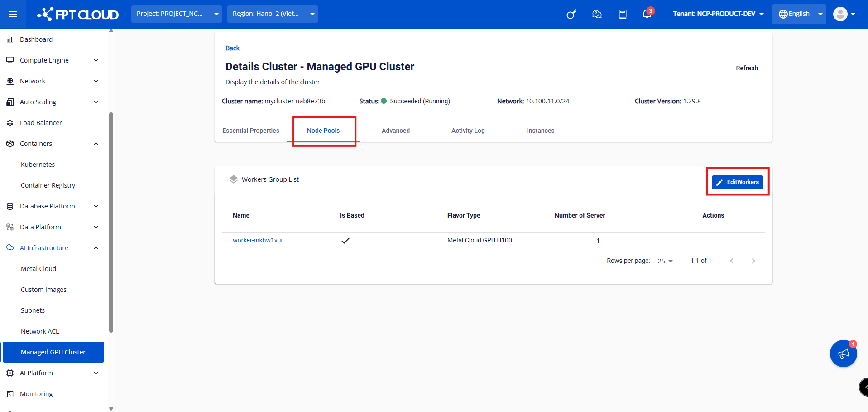Open the user avatar account menu

click(x=844, y=14)
